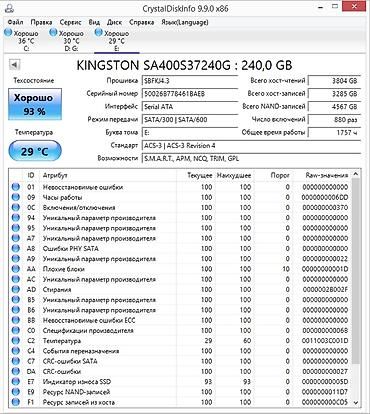Click the status icon for A8 Ошибки PHY SATA

(15, 249)
